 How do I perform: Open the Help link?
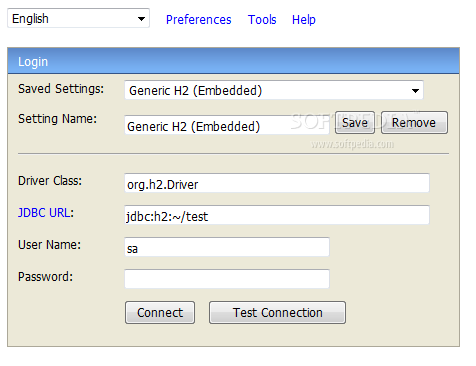pyautogui.click(x=304, y=20)
